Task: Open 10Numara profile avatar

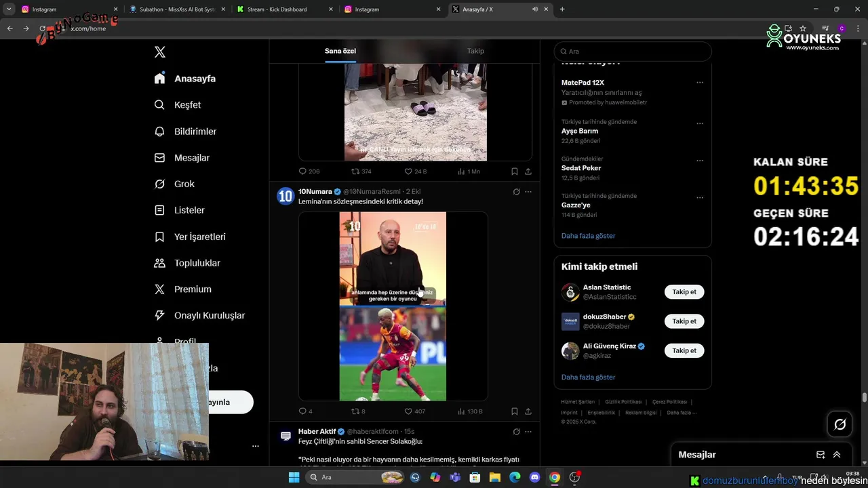Action: coord(285,197)
